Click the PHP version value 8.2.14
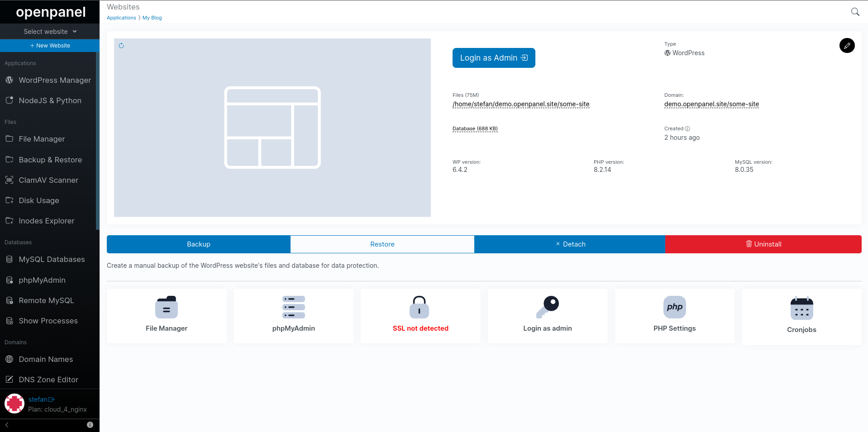 [x=602, y=170]
